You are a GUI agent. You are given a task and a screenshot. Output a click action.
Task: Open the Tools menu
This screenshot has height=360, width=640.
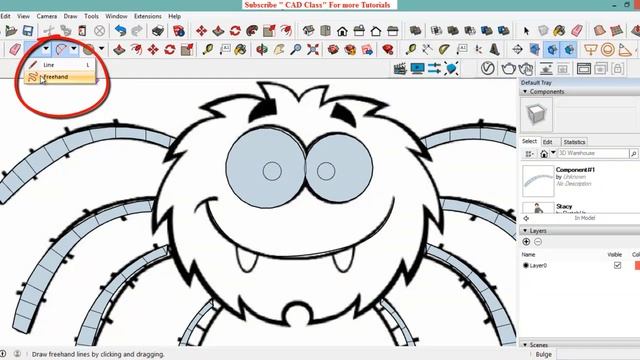coord(91,16)
